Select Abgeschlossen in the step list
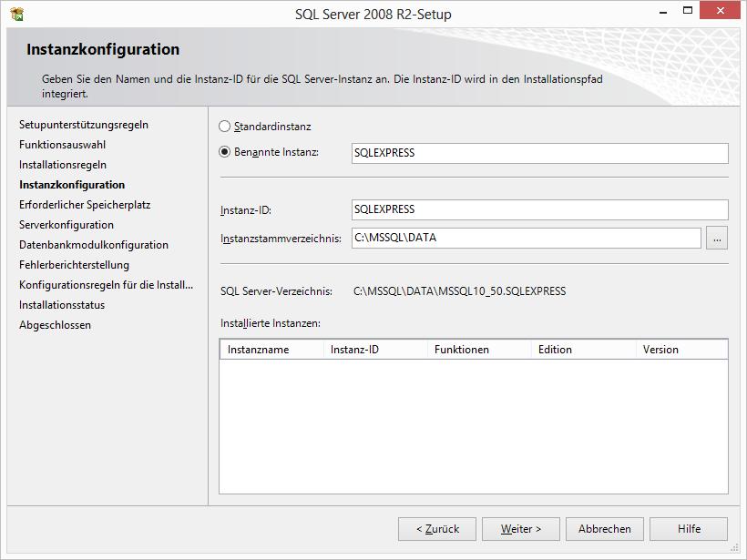The height and width of the screenshot is (560, 747). coord(55,325)
